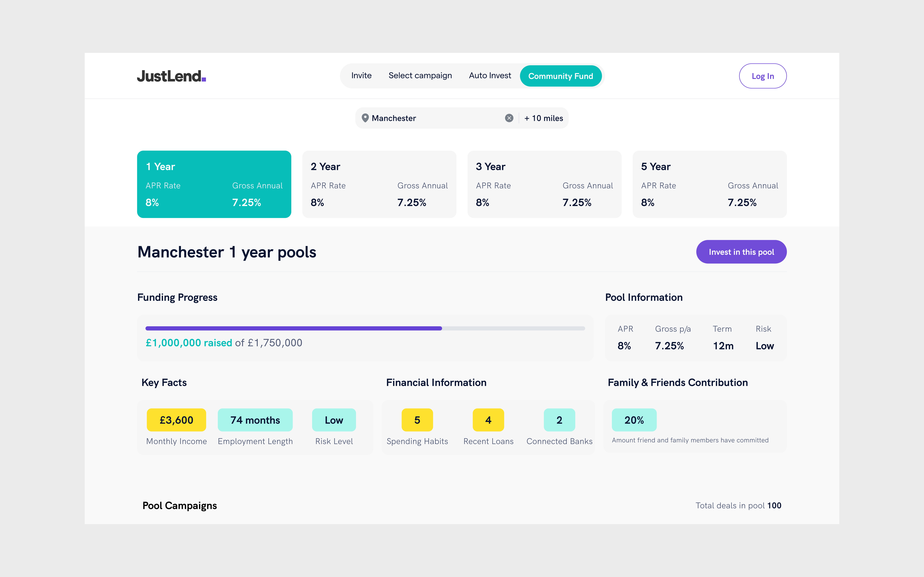This screenshot has height=577, width=924.
Task: Click the 20% family contribution badge
Action: click(634, 420)
